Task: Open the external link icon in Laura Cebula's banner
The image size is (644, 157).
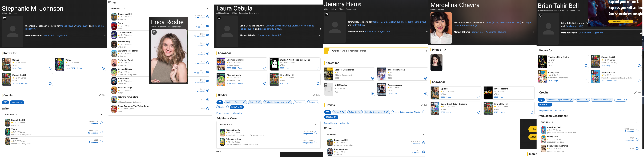Action: click(x=320, y=36)
